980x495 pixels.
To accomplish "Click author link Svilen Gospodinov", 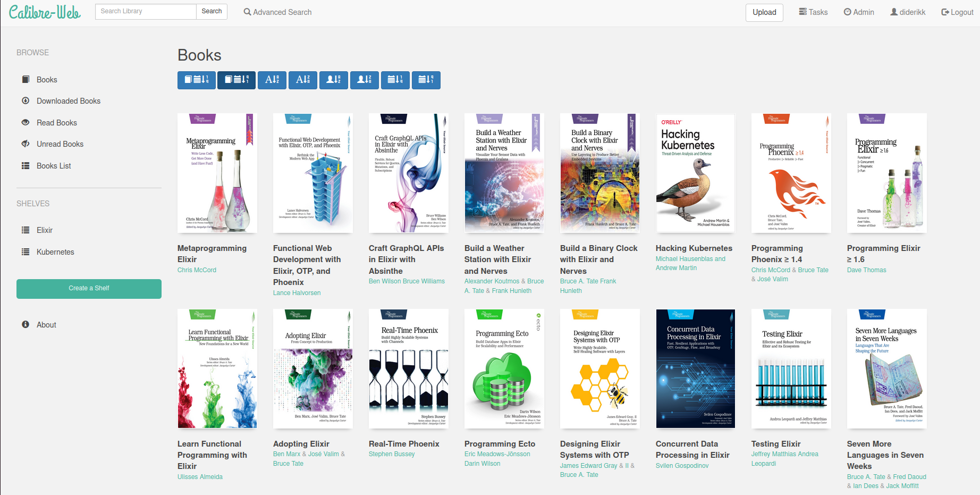I will click(x=682, y=466).
